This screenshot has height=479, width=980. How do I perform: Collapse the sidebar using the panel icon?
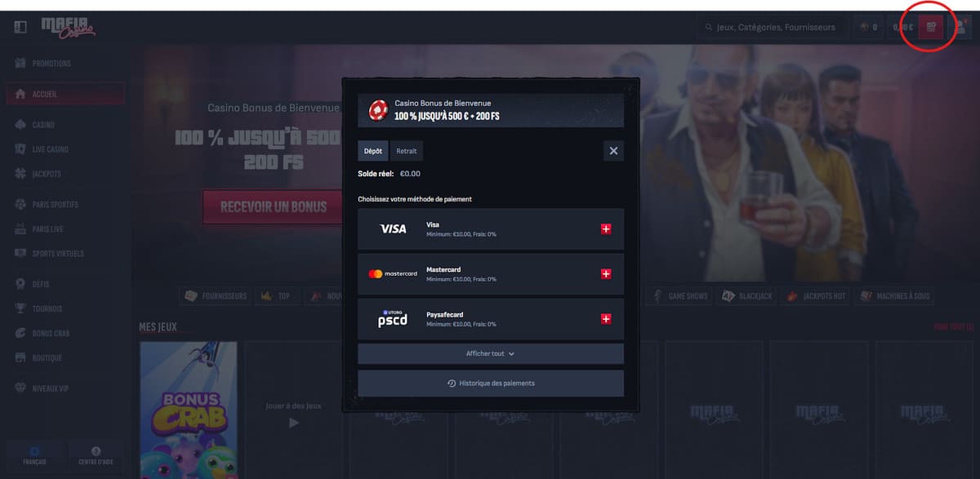pyautogui.click(x=20, y=27)
